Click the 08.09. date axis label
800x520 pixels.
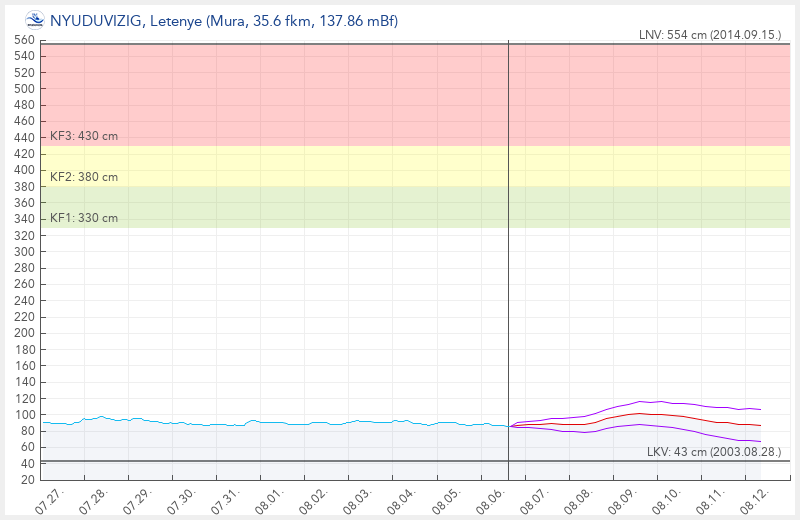pos(623,500)
